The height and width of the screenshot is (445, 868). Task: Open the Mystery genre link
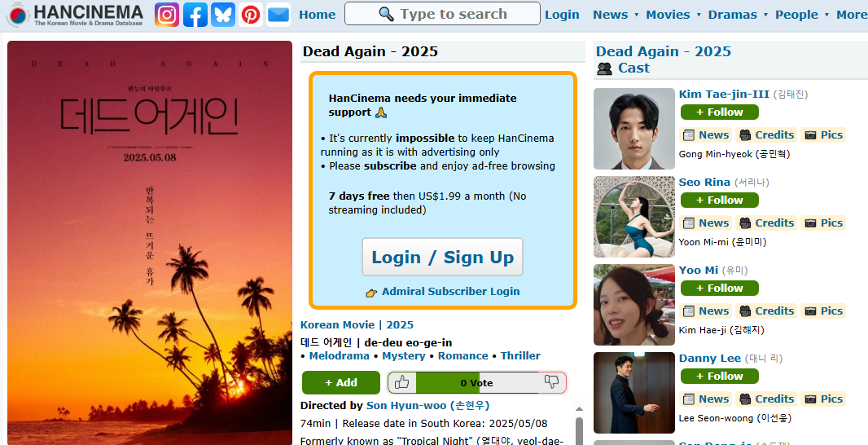(404, 356)
